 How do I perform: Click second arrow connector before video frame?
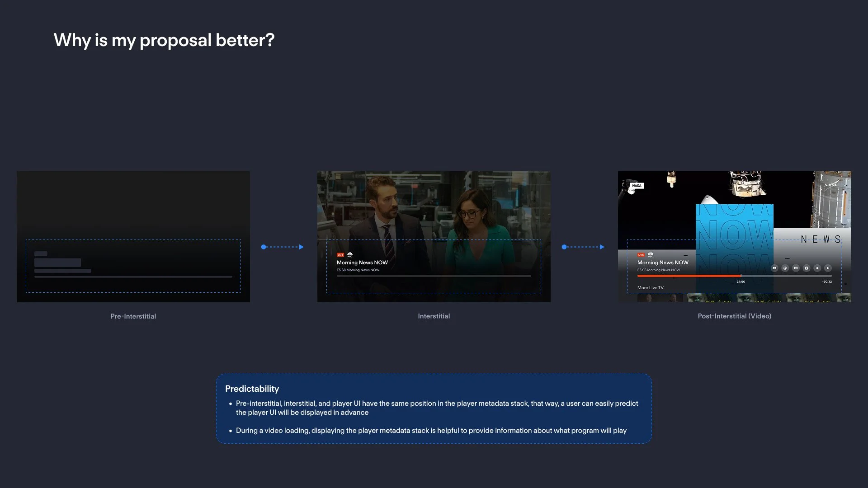point(583,247)
